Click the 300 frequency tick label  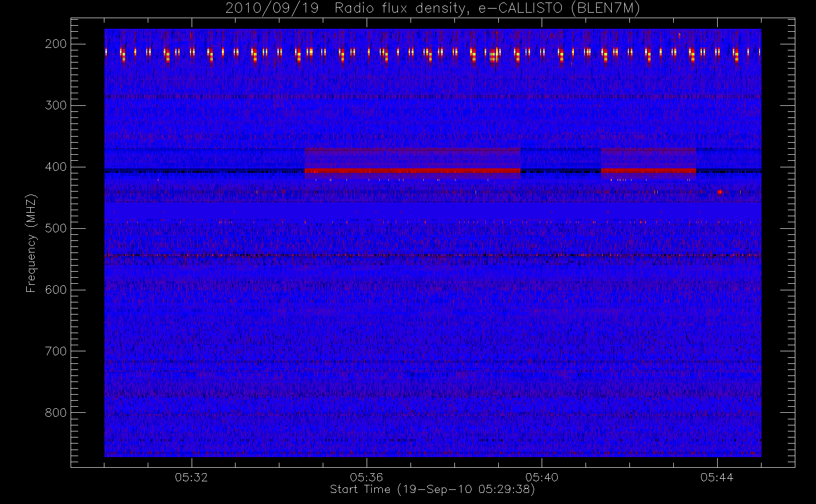click(x=55, y=105)
